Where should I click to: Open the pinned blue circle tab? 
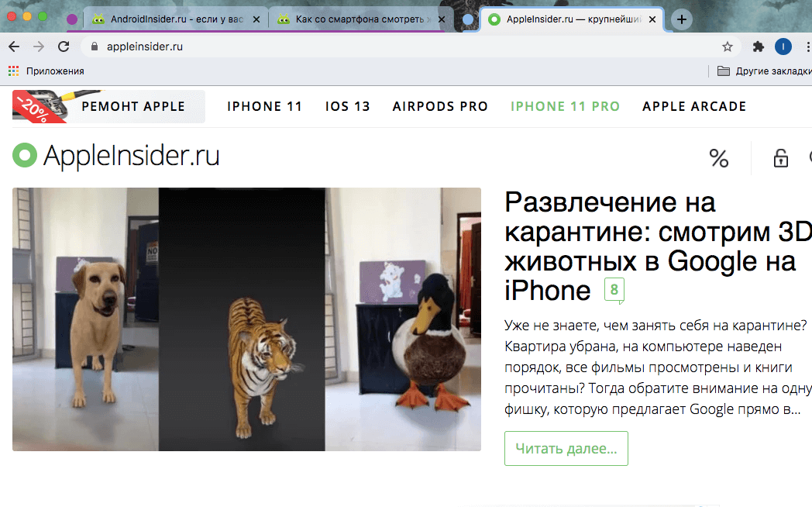click(468, 19)
